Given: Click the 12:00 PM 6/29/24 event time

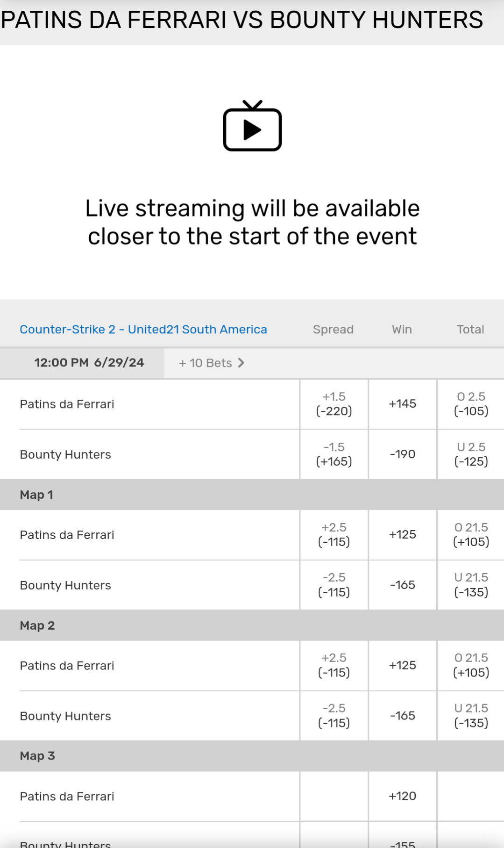Looking at the screenshot, I should (89, 363).
